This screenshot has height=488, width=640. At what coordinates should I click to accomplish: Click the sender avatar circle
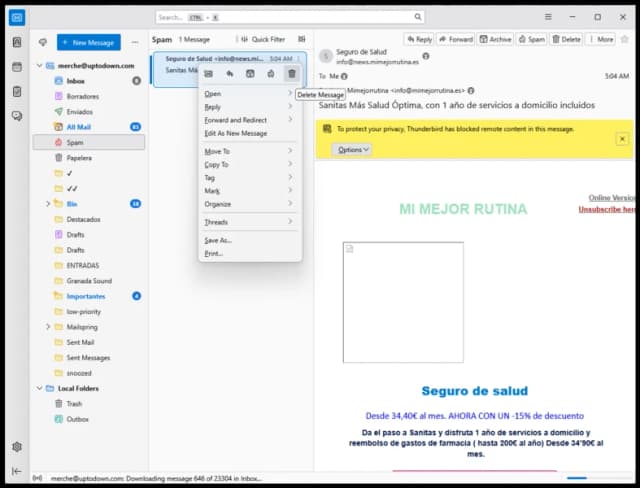click(326, 56)
